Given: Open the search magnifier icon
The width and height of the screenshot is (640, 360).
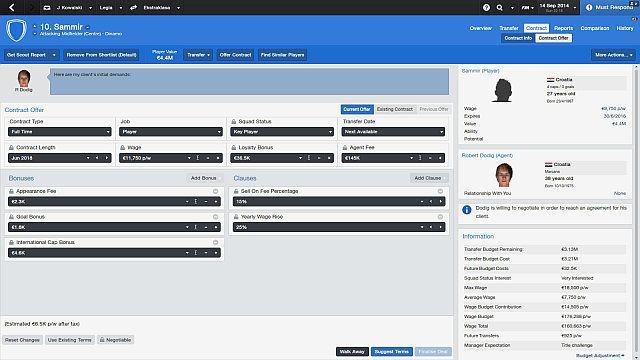Looking at the screenshot, I should point(500,7).
